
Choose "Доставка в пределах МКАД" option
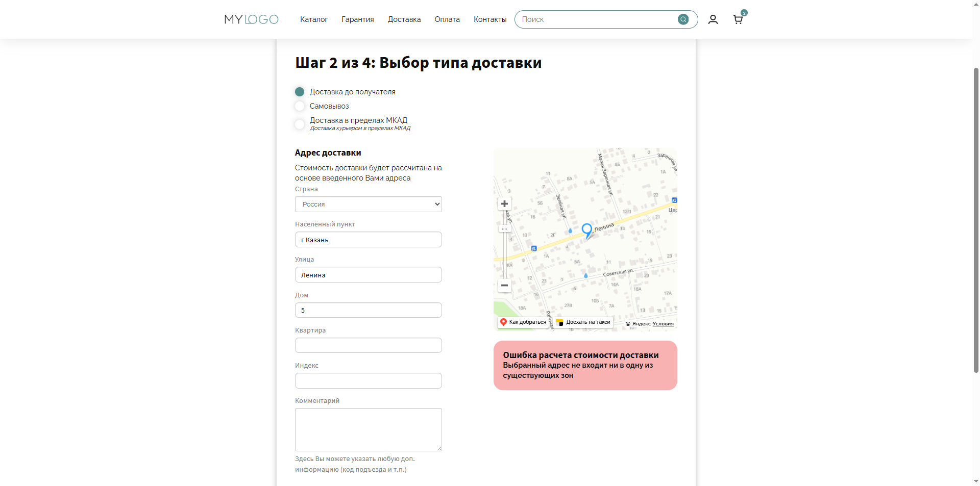click(300, 124)
